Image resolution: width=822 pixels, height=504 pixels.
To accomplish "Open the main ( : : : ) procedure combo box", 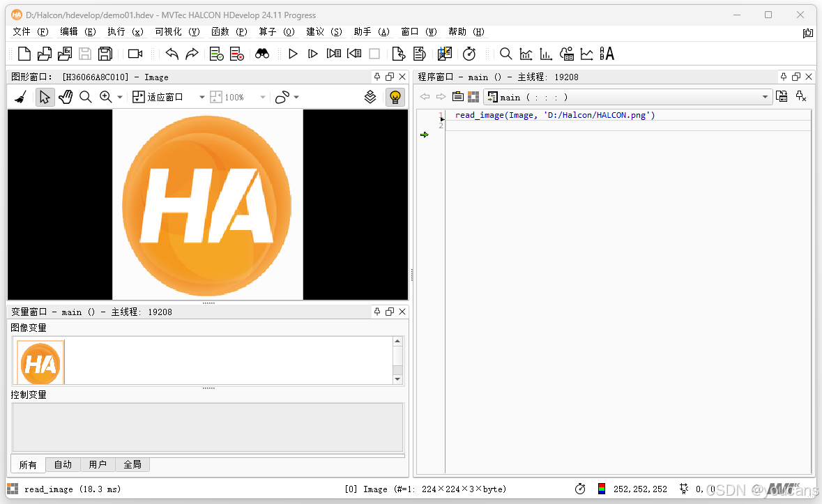I will (627, 97).
